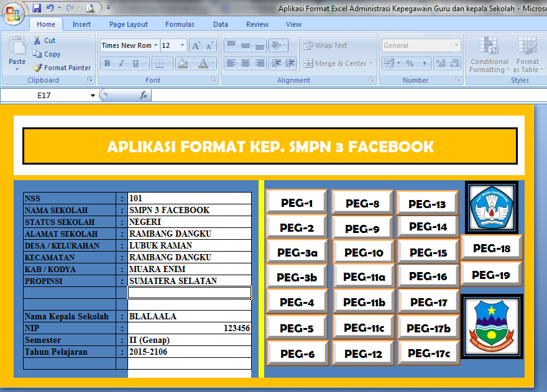Open the PEG-3a sheet button
The height and width of the screenshot is (392, 547).
[x=297, y=252]
